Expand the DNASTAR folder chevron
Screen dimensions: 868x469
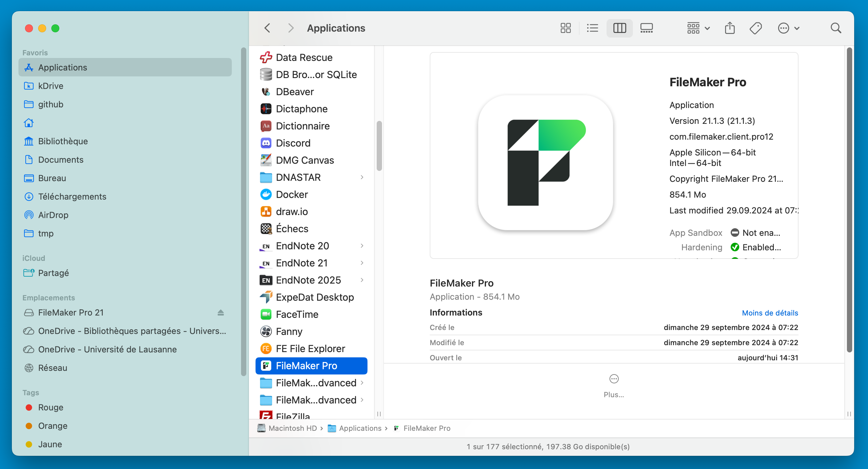click(362, 177)
